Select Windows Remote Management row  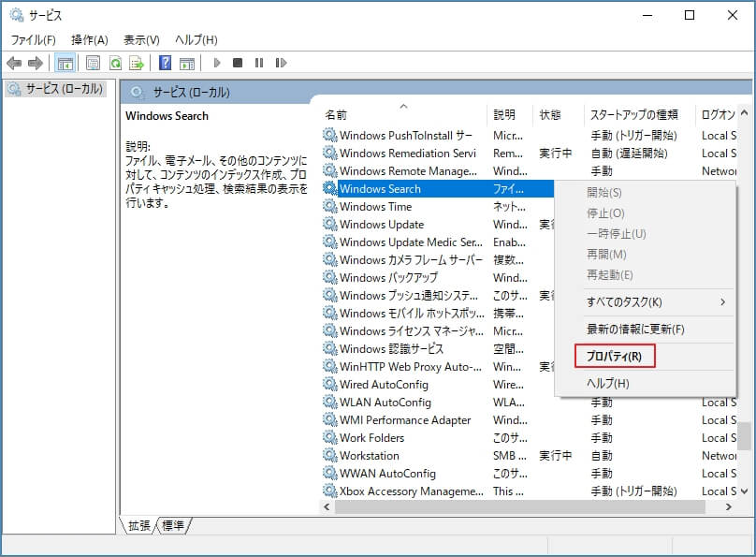529,171
